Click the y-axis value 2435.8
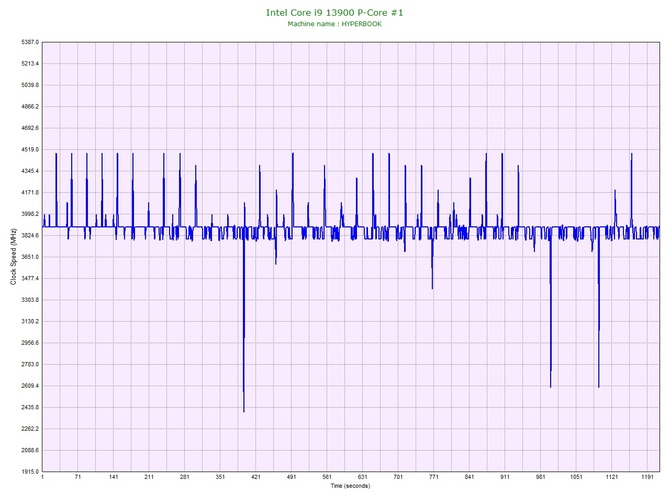 [30, 407]
